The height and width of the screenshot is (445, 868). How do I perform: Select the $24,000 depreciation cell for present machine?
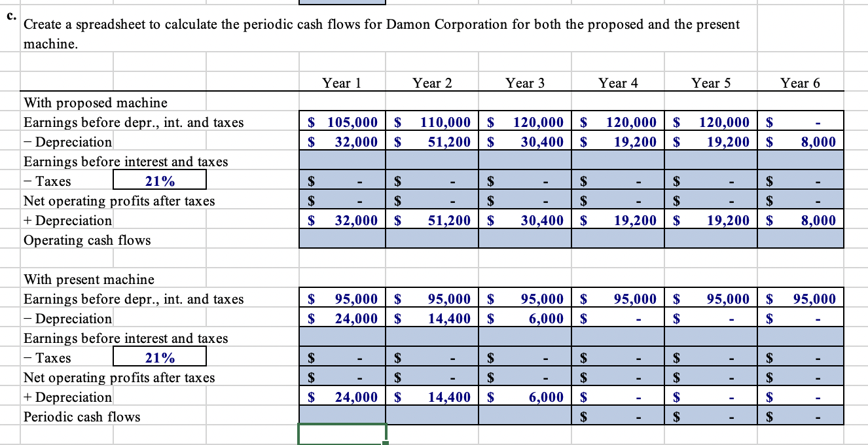pos(340,319)
